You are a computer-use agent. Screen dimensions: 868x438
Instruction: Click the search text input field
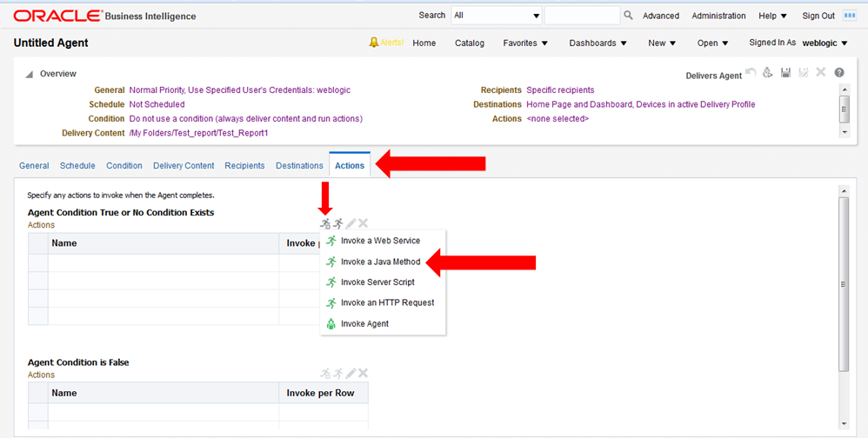tap(582, 16)
